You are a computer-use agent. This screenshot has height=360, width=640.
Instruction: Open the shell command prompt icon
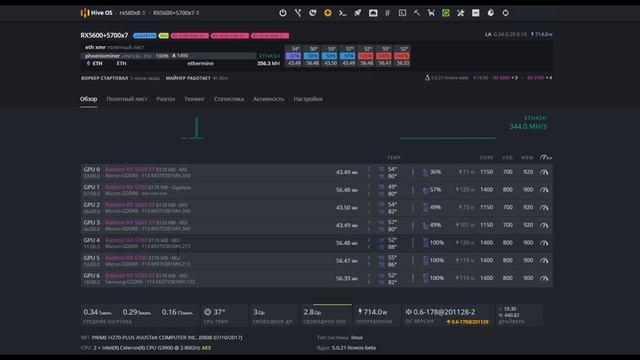pyautogui.click(x=342, y=13)
